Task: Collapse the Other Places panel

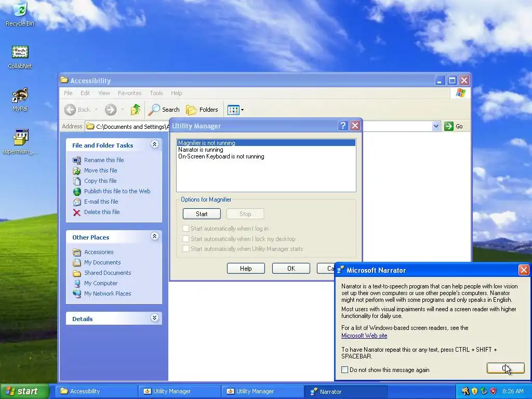Action: click(154, 236)
